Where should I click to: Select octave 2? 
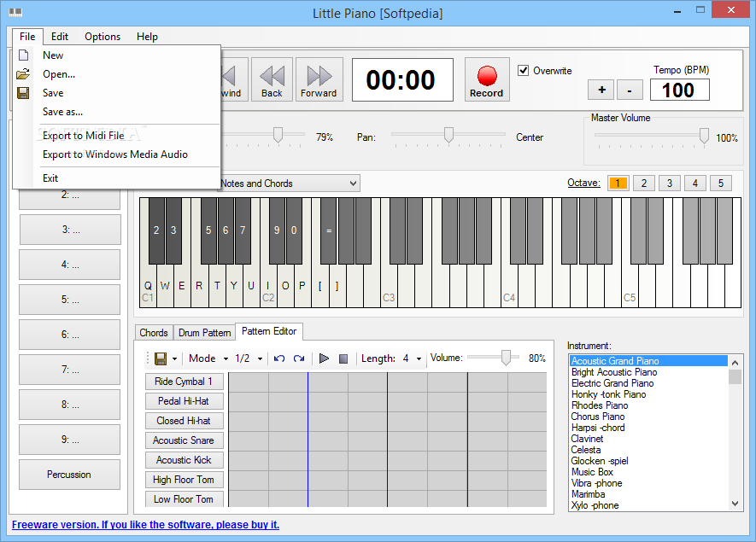pos(643,183)
